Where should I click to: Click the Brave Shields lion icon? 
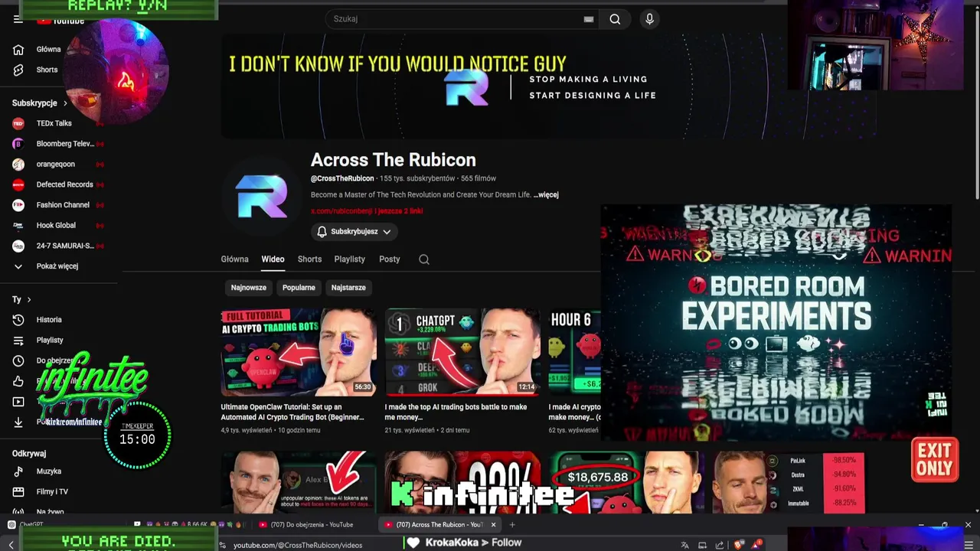click(x=738, y=545)
